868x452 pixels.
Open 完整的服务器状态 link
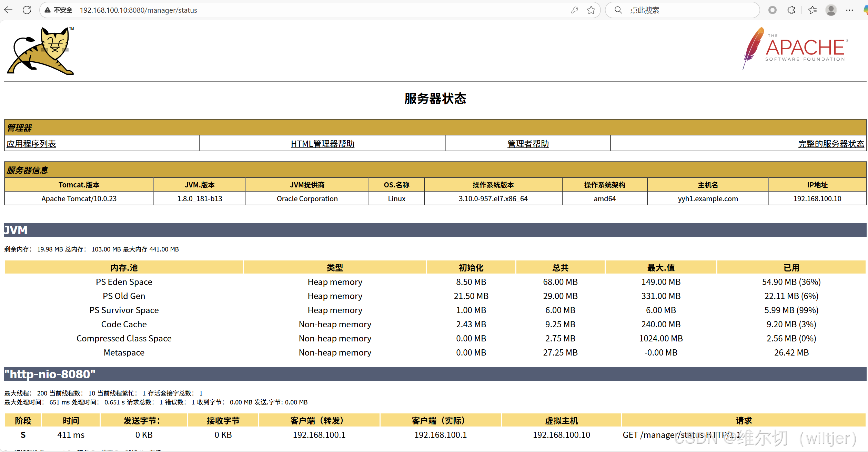(x=831, y=144)
